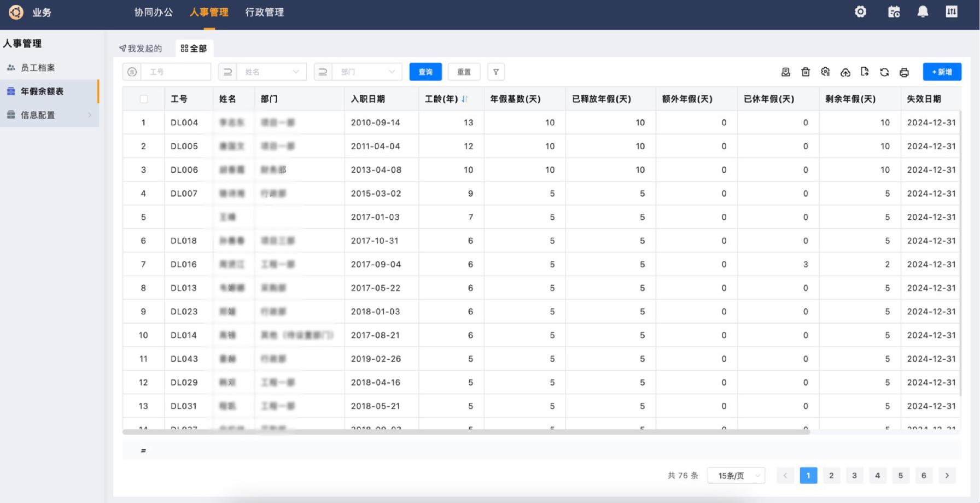This screenshot has width=980, height=503.
Task: Open the 部门 filter dropdown
Action: pos(367,72)
